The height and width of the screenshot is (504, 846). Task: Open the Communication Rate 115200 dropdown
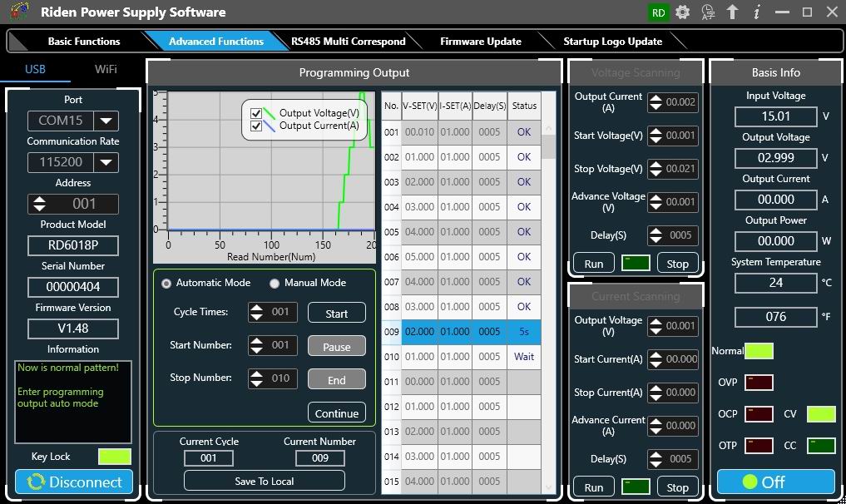coord(106,162)
